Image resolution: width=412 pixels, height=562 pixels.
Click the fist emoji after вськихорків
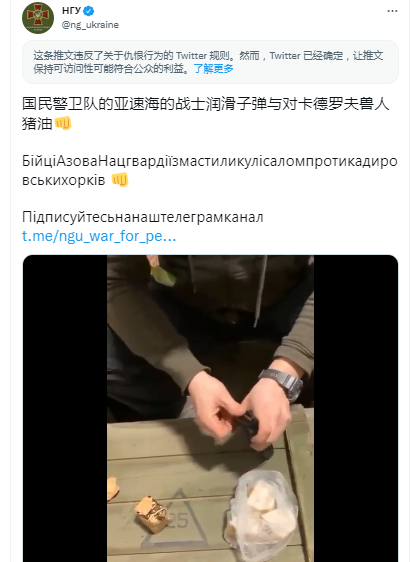point(120,180)
